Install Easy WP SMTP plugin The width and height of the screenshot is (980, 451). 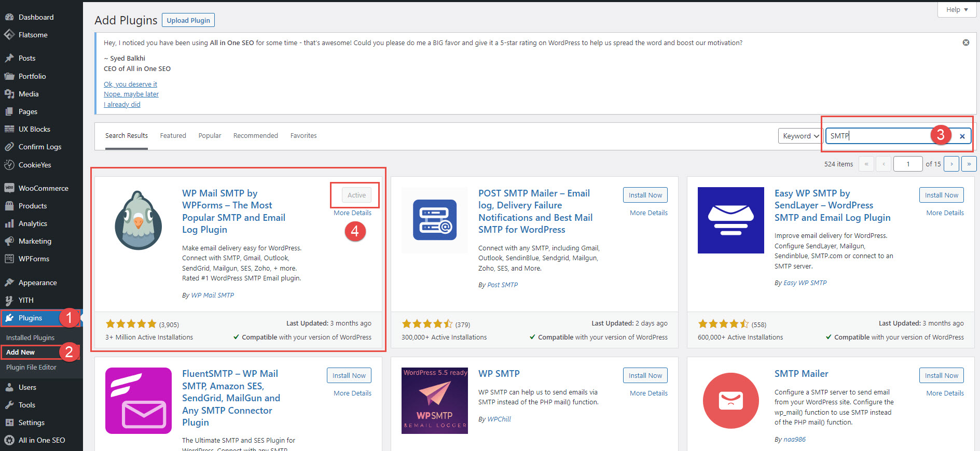[x=942, y=195]
